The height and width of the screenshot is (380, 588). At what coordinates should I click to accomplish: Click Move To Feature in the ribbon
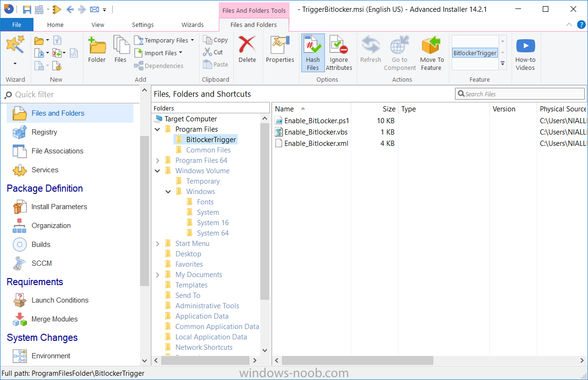(x=432, y=53)
